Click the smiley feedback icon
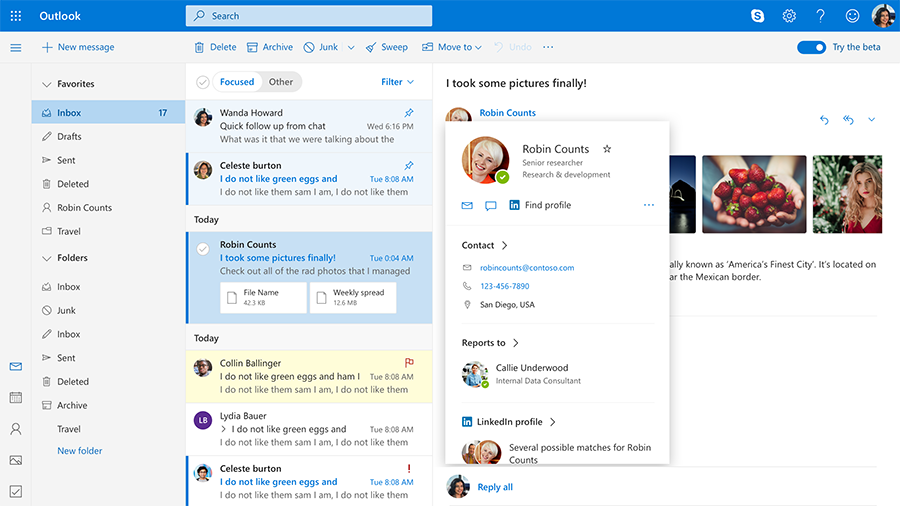Viewport: 900px width, 506px height. click(852, 16)
